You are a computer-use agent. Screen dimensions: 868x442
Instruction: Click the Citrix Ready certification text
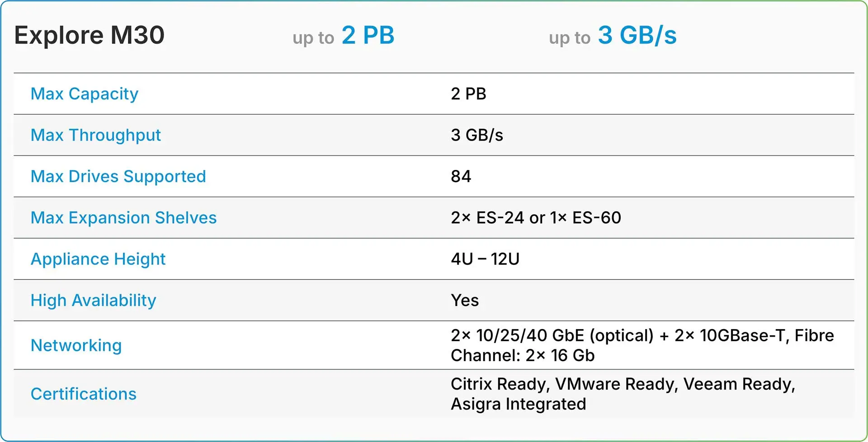(x=500, y=384)
